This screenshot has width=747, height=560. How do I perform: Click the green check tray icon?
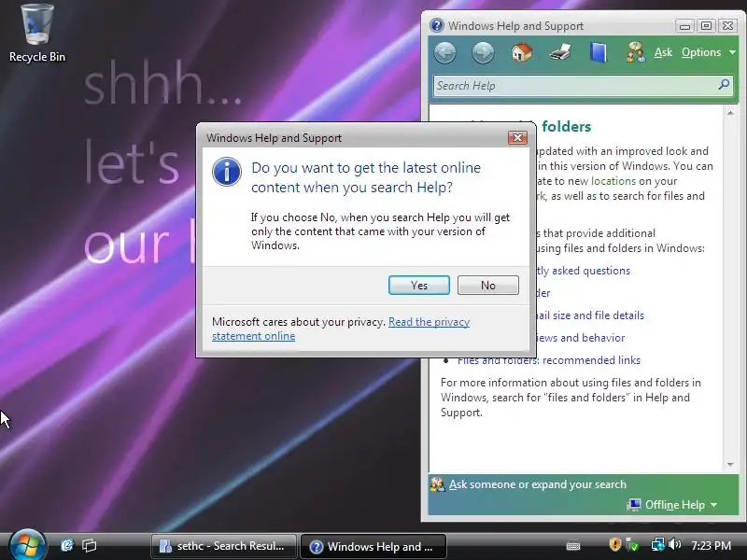tap(633, 544)
